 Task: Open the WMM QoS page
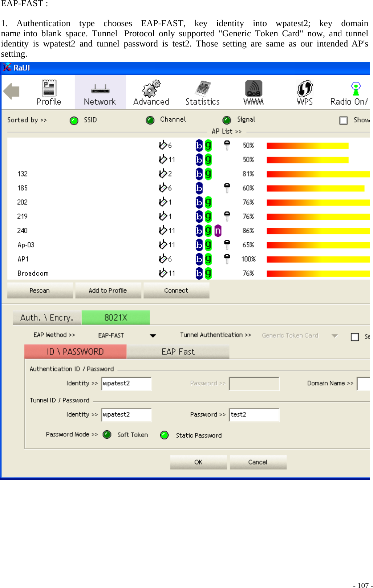pos(254,93)
